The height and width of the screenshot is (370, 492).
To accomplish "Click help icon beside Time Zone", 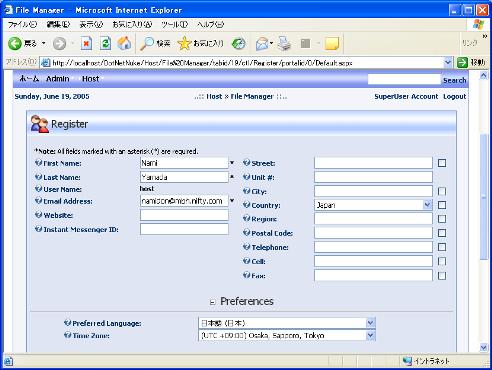I will 67,335.
